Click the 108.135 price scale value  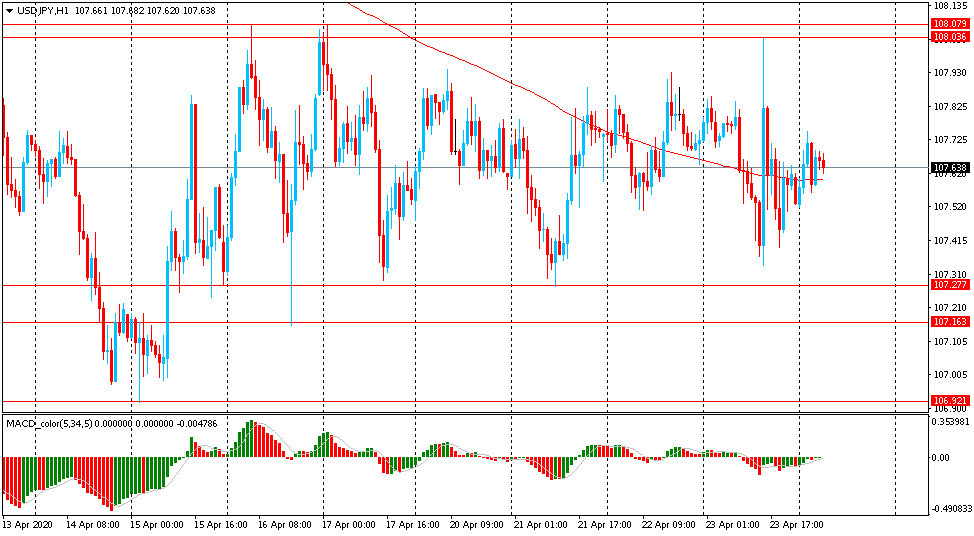(x=950, y=6)
